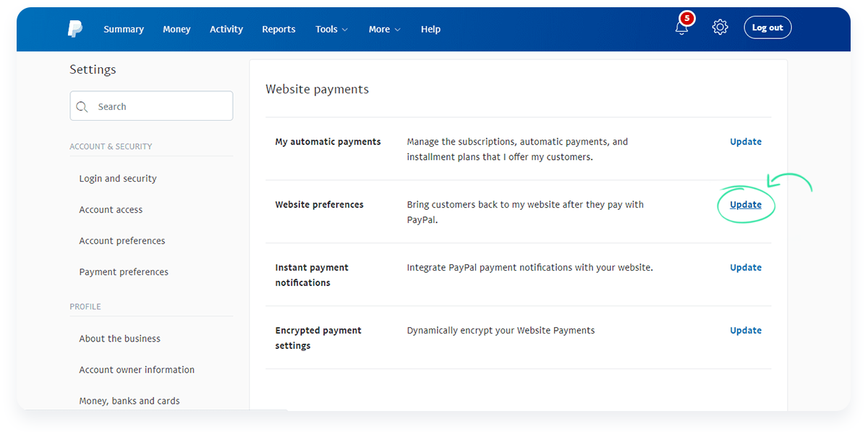Open the Money menu item
The image size is (868, 432).
(176, 29)
